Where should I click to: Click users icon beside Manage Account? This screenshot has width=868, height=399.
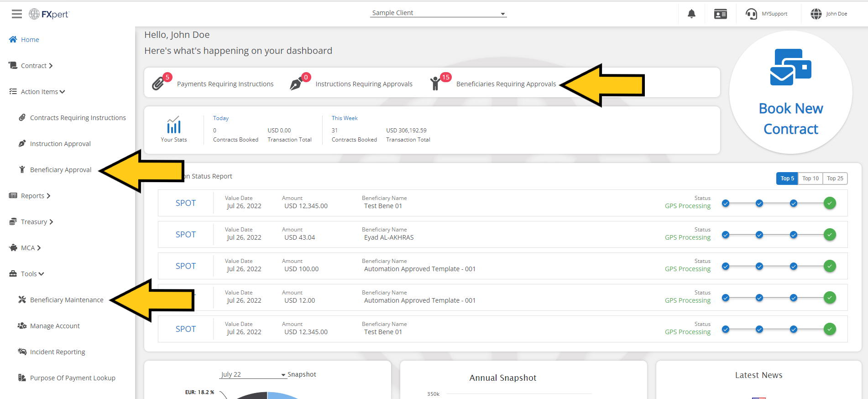[x=22, y=325]
